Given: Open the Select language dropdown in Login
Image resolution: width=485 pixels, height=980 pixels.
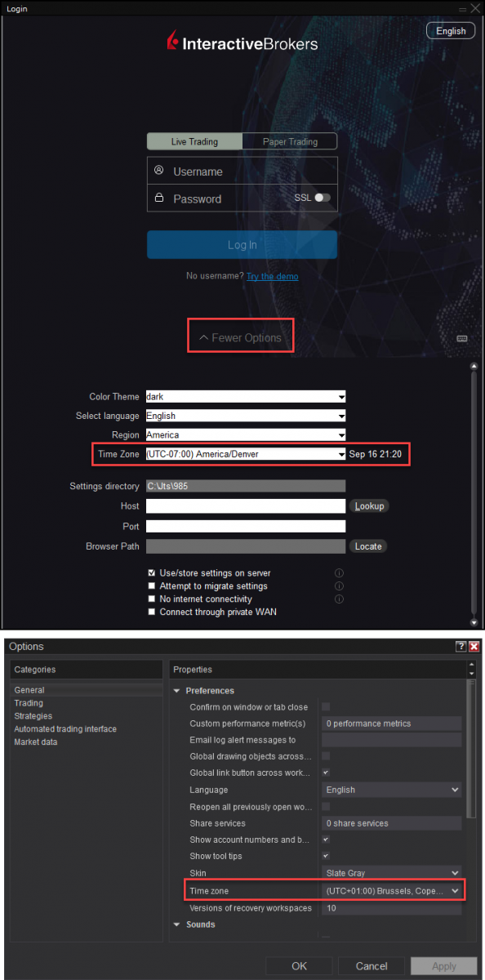Looking at the screenshot, I should click(x=246, y=416).
